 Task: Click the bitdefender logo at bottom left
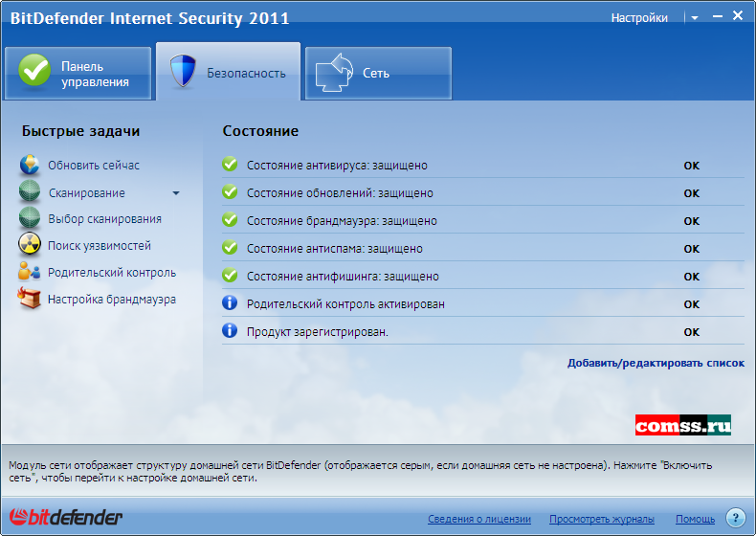click(x=66, y=517)
